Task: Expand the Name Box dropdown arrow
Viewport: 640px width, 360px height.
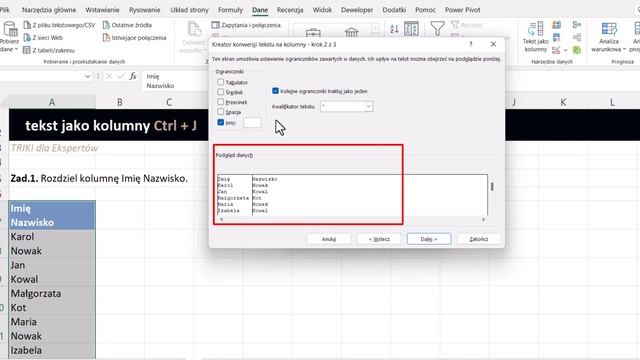Action: click(x=87, y=76)
